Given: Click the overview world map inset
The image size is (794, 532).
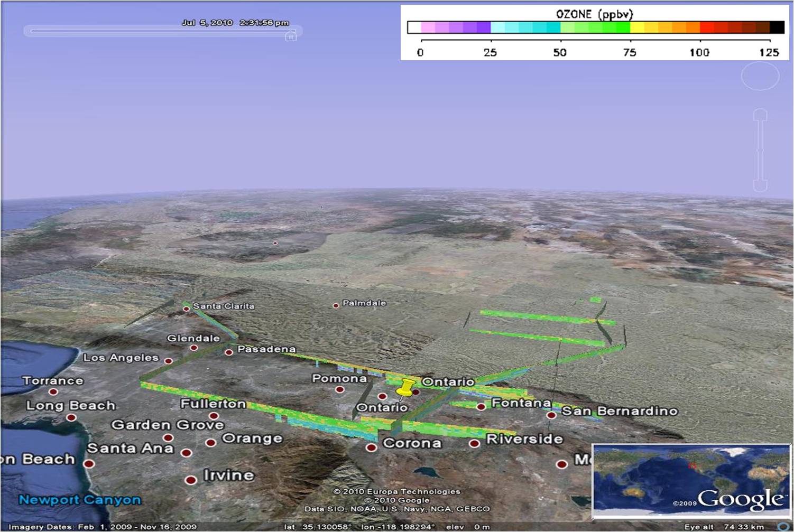Looking at the screenshot, I should [x=691, y=481].
